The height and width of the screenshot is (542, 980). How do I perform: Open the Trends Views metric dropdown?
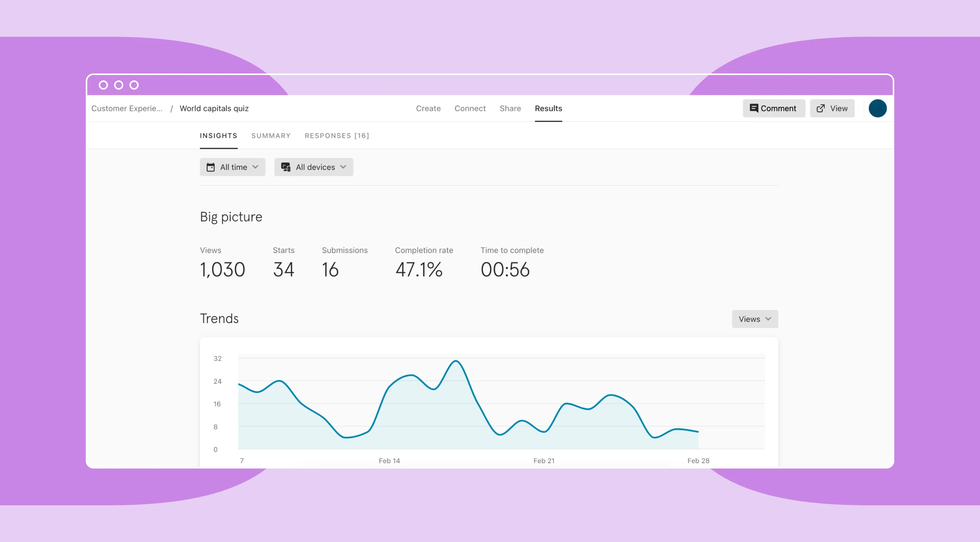pyautogui.click(x=755, y=319)
